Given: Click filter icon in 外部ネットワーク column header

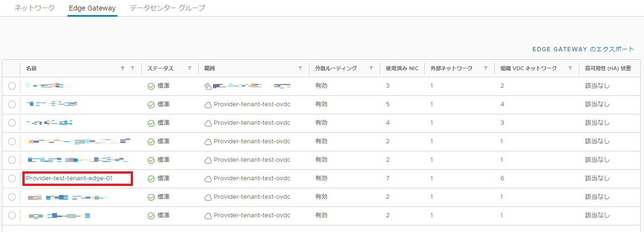Looking at the screenshot, I should pyautogui.click(x=486, y=68).
